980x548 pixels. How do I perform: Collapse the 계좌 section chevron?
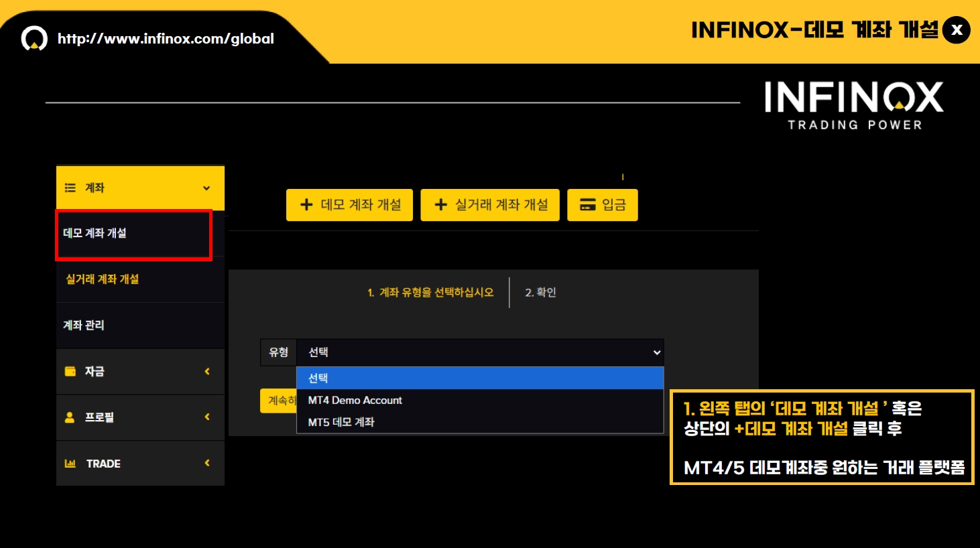point(206,188)
